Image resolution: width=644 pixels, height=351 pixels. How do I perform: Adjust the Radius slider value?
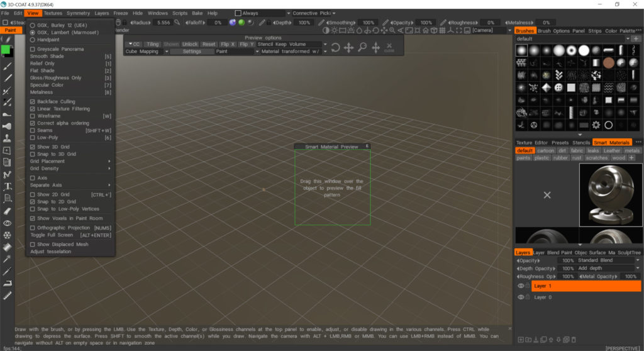163,23
